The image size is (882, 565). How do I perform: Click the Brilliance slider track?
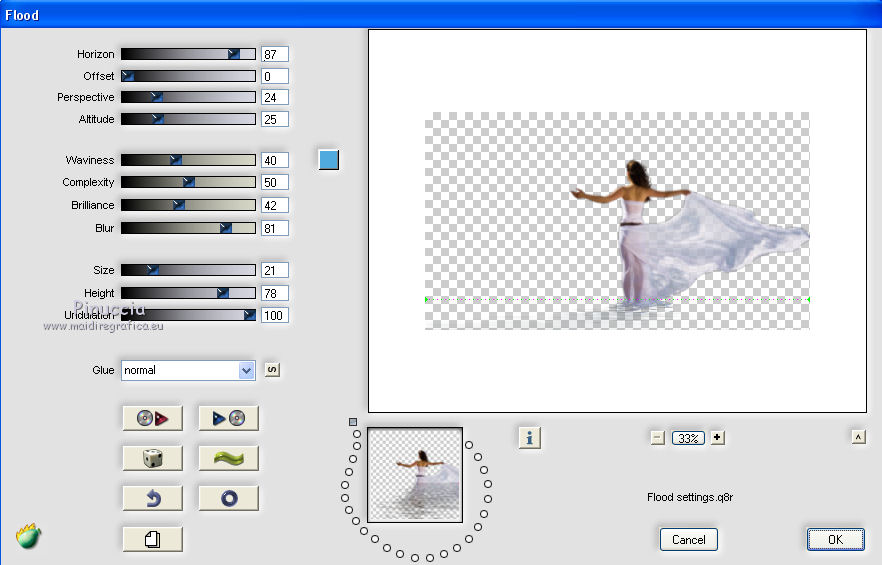point(188,205)
